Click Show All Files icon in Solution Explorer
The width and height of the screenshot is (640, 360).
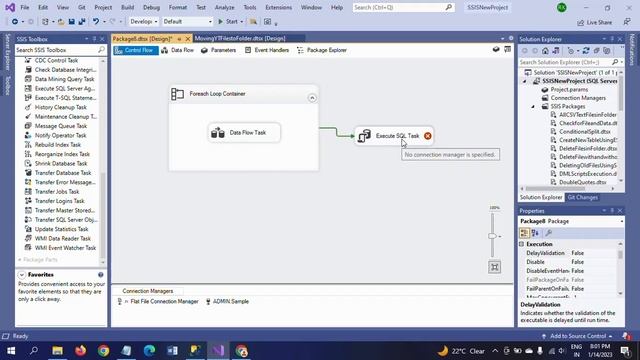tap(607, 51)
